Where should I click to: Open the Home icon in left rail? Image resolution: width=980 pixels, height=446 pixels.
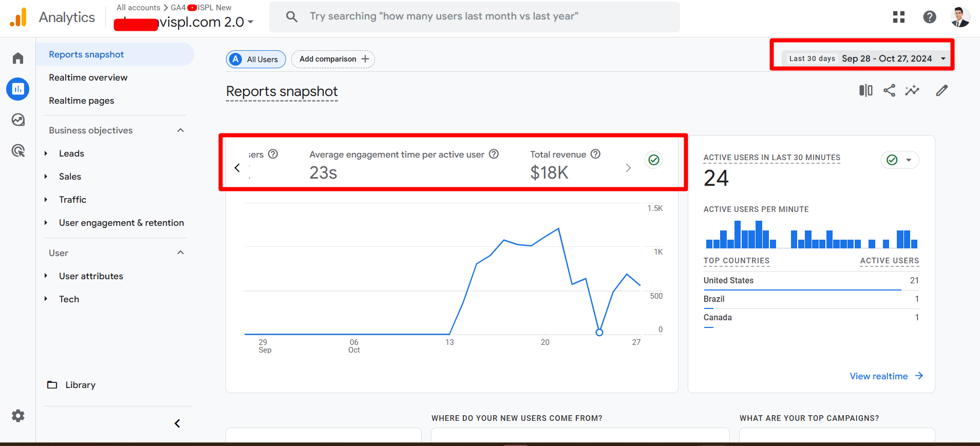click(18, 58)
